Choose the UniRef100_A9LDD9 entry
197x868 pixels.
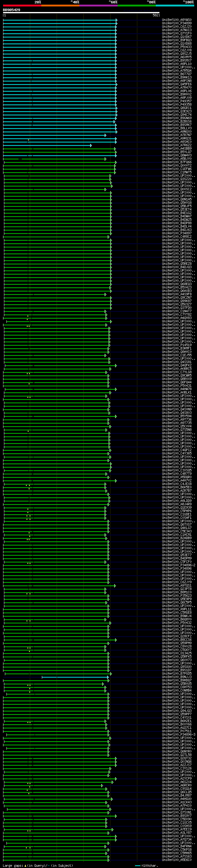(177, 501)
